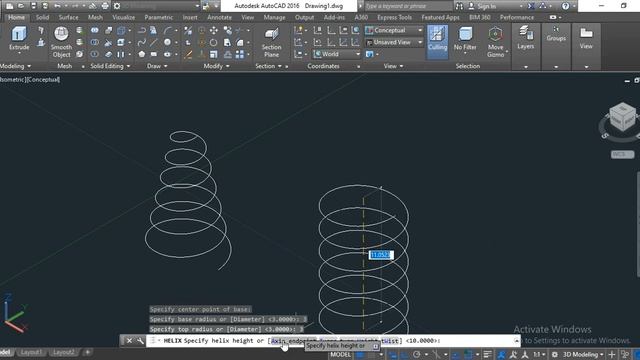
Task: Open the Section Plane tool
Action: pyautogui.click(x=271, y=43)
